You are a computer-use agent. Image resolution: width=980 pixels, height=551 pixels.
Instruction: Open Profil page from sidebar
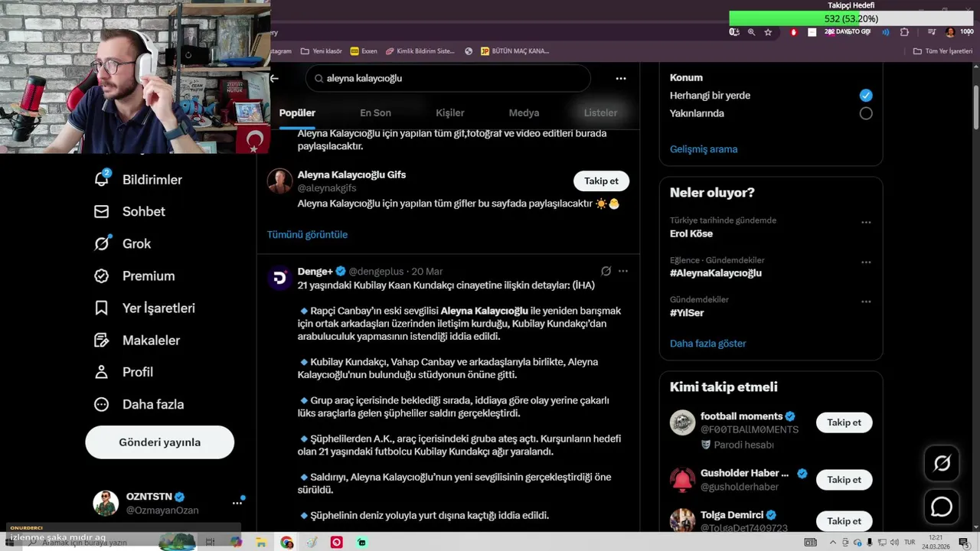click(x=123, y=372)
